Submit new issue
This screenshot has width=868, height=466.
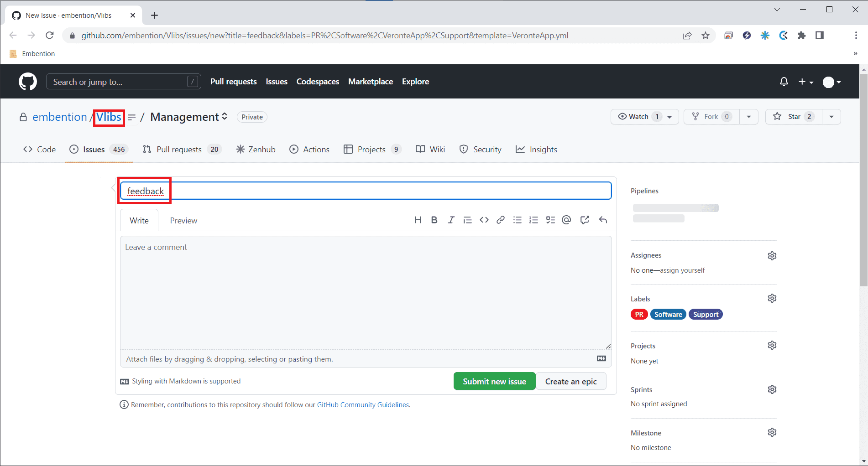[494, 381]
